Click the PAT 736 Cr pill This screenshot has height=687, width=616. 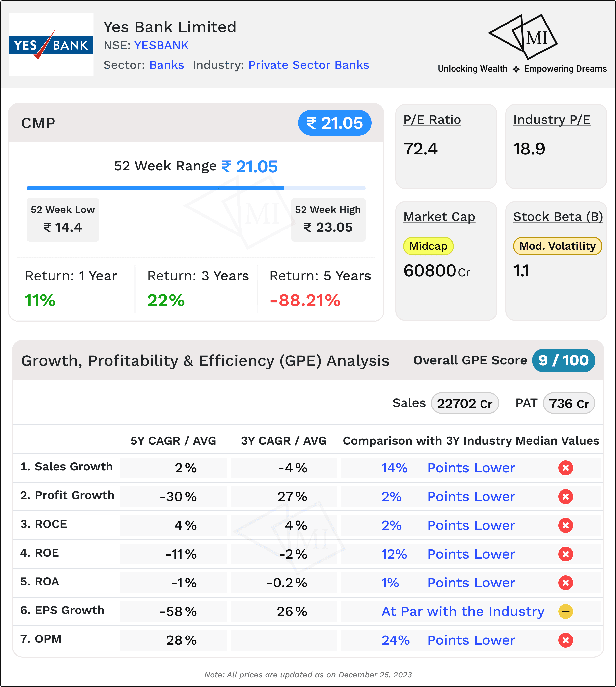569,403
